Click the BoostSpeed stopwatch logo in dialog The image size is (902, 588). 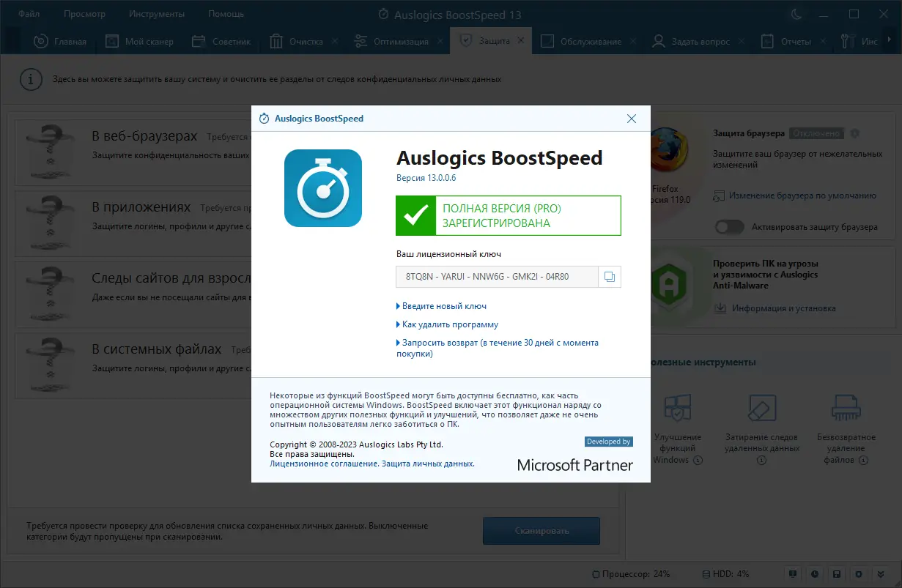[323, 188]
